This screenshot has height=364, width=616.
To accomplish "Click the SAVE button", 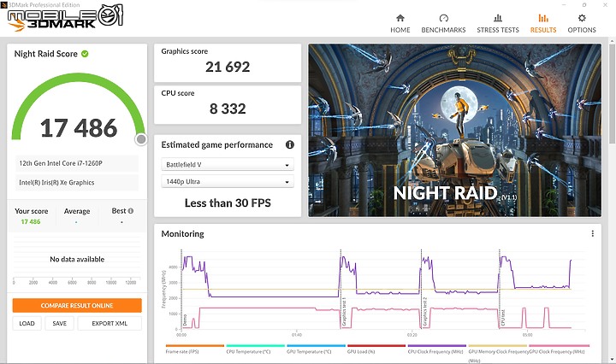I will pos(59,323).
